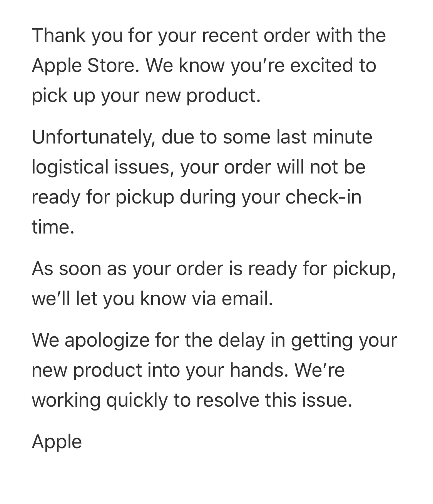Click the phrase 'last minute'
This screenshot has width=433, height=504.
tap(324, 137)
